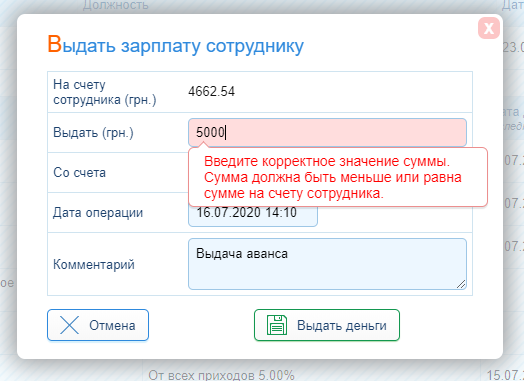Screen dimensions: 524x381
Task: Focus the Выдать (грн.) amount field containing 5000
Action: [328, 132]
